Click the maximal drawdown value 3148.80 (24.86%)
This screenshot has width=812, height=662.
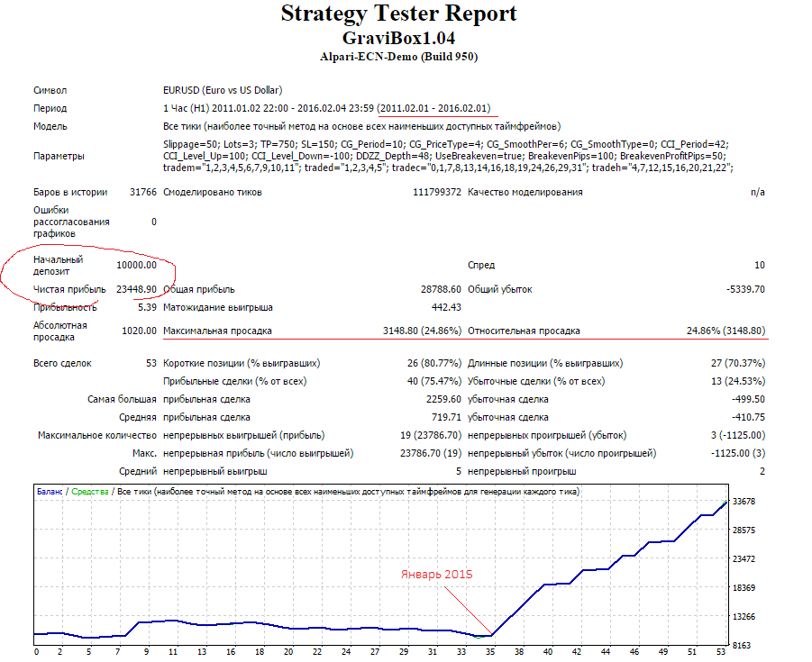tap(422, 331)
